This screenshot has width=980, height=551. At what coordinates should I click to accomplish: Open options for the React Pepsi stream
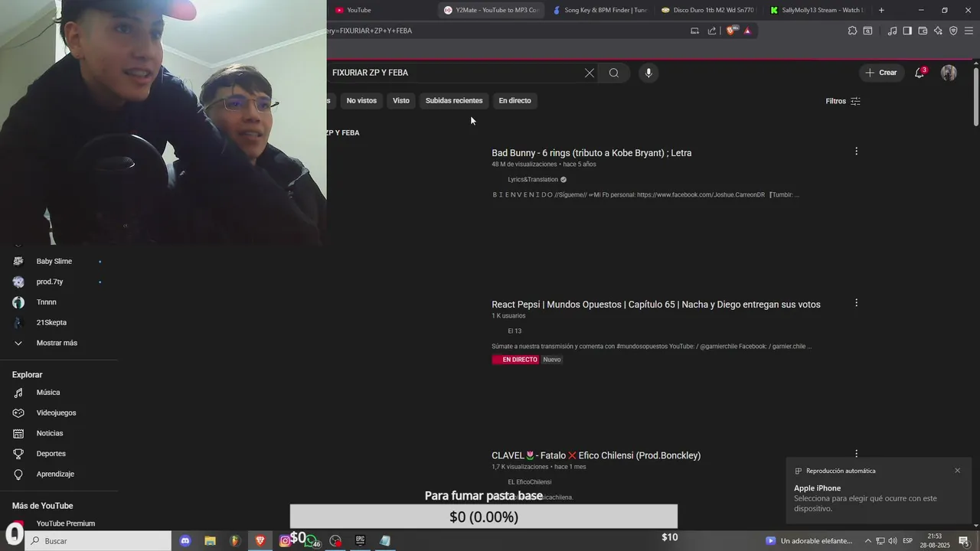coord(856,303)
